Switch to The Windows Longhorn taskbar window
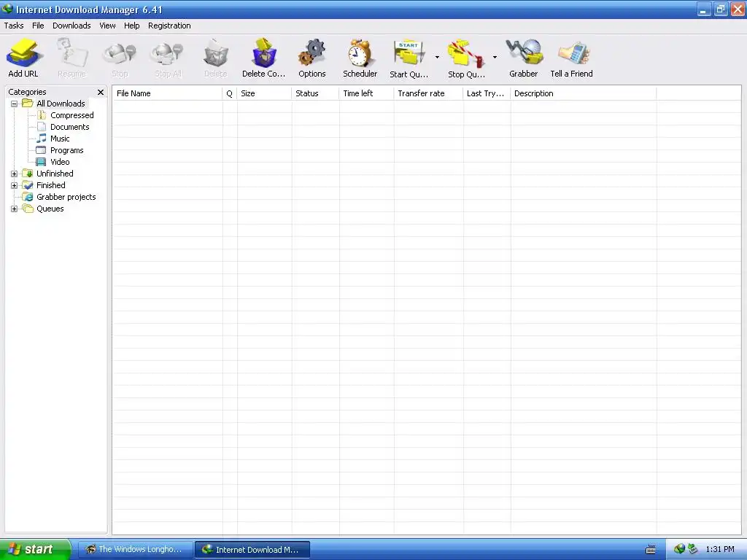 [135, 550]
